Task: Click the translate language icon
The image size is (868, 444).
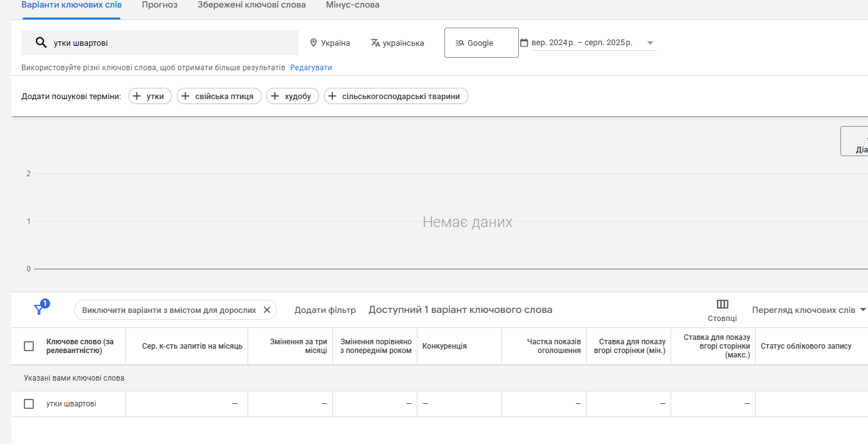Action: (x=375, y=43)
